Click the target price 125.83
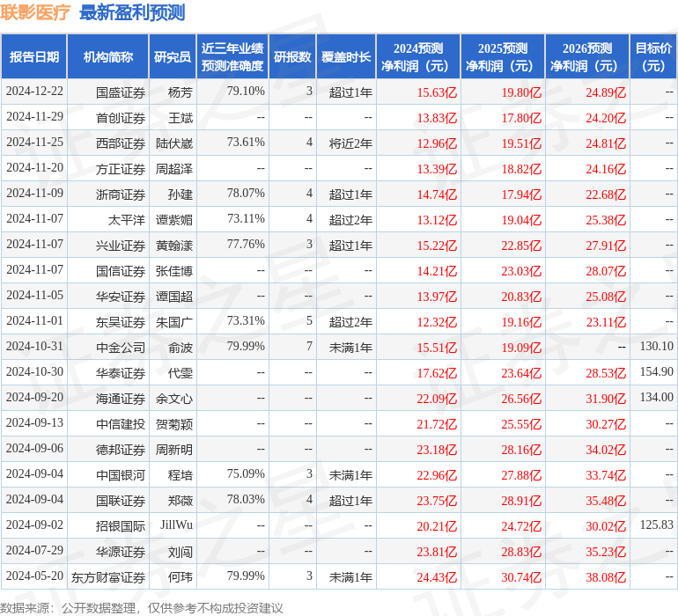Screen dimensions: 678x616 [656, 524]
